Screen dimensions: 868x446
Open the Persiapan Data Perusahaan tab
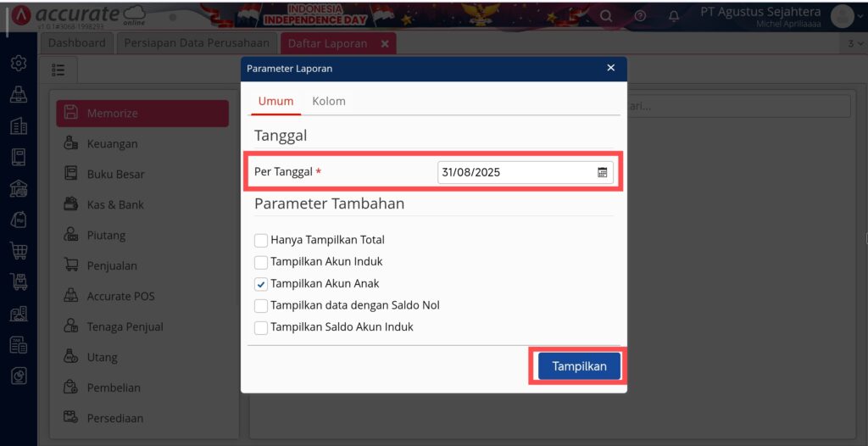pos(197,43)
